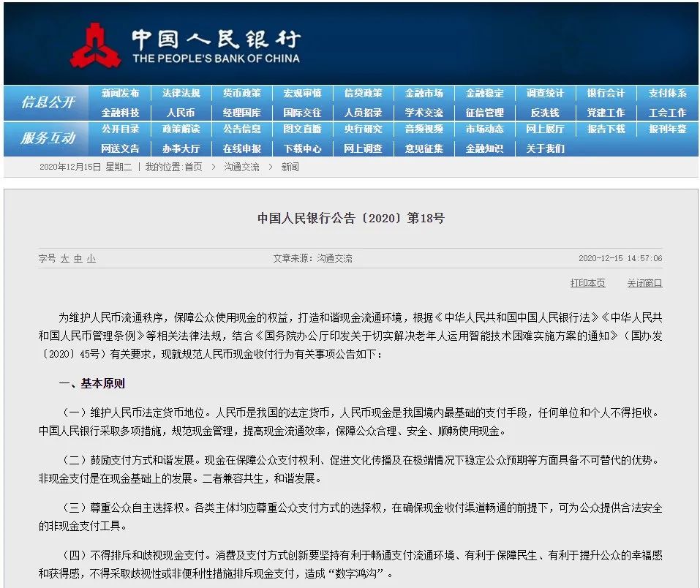Set font size to small (小)
Viewport: 700px width, 588px height.
(91, 259)
